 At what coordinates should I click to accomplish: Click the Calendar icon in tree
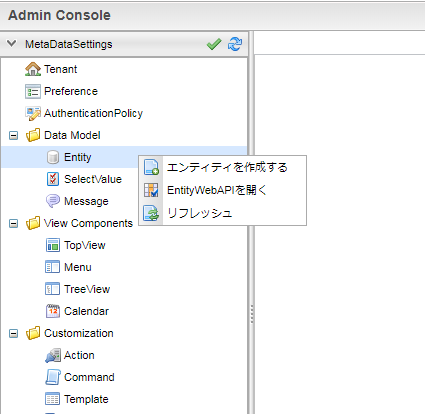pyautogui.click(x=53, y=311)
